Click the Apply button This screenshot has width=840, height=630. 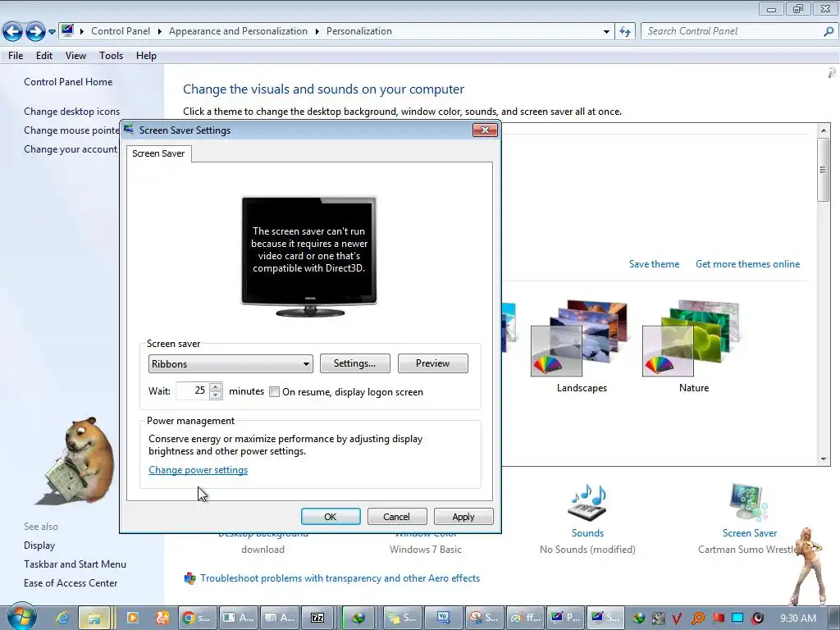(463, 517)
